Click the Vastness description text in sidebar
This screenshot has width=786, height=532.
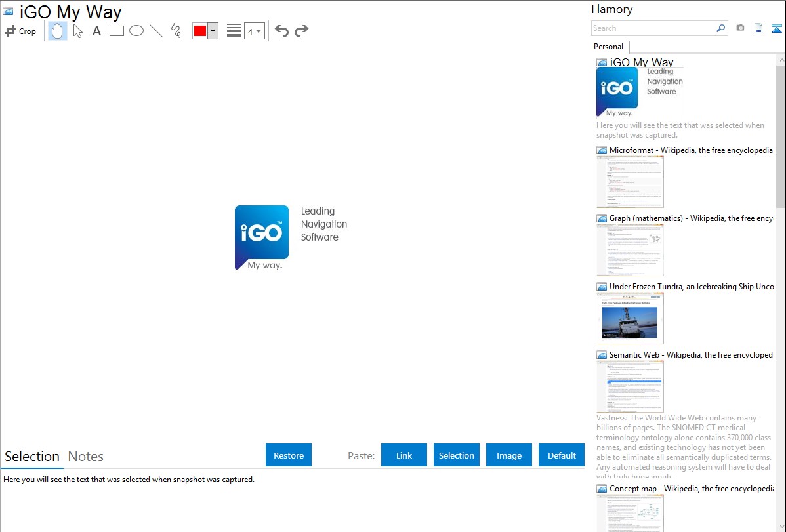click(684, 447)
